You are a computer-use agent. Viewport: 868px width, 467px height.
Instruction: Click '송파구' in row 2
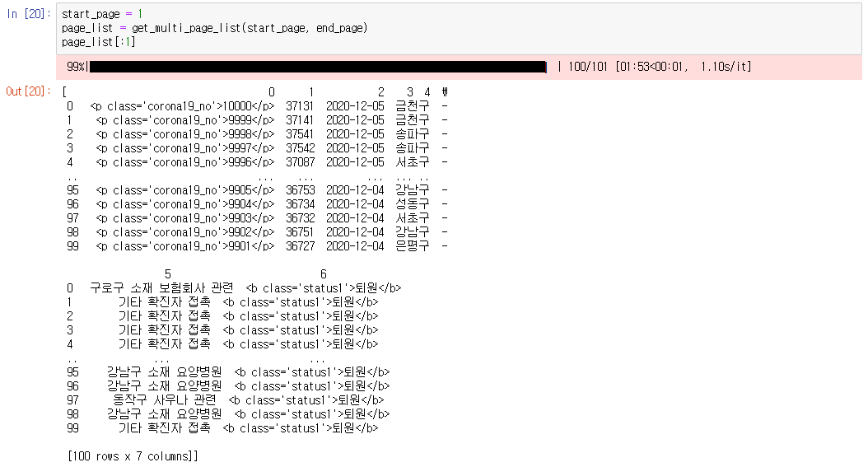pos(413,134)
